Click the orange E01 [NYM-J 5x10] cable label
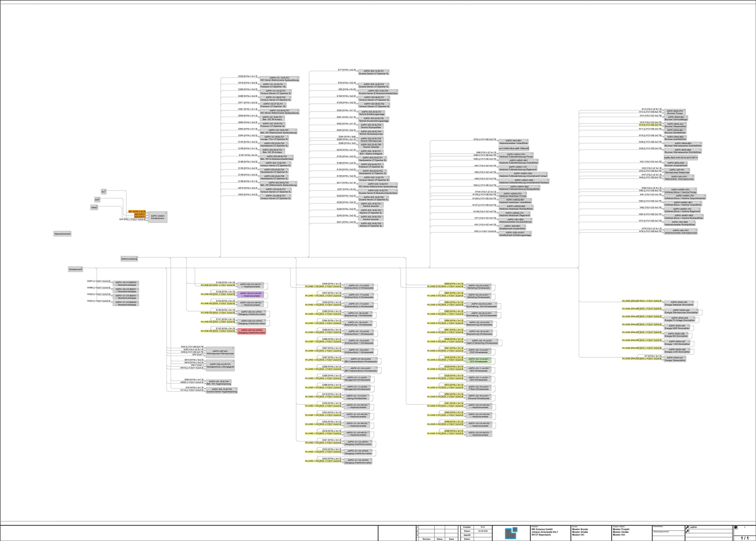The height and width of the screenshot is (541, 756). coord(137,212)
